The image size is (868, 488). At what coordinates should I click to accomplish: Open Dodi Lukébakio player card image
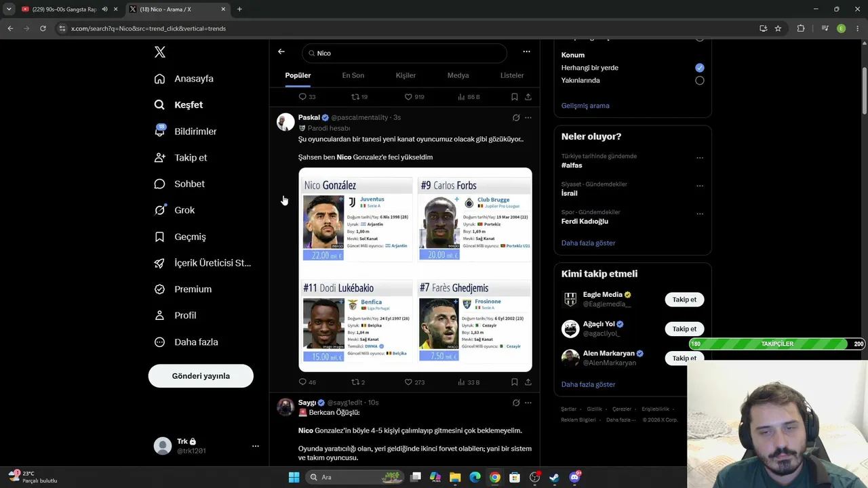coord(357,322)
